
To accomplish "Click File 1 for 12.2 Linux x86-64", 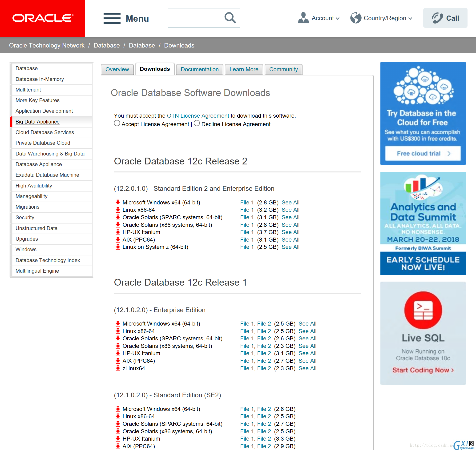I will (247, 210).
